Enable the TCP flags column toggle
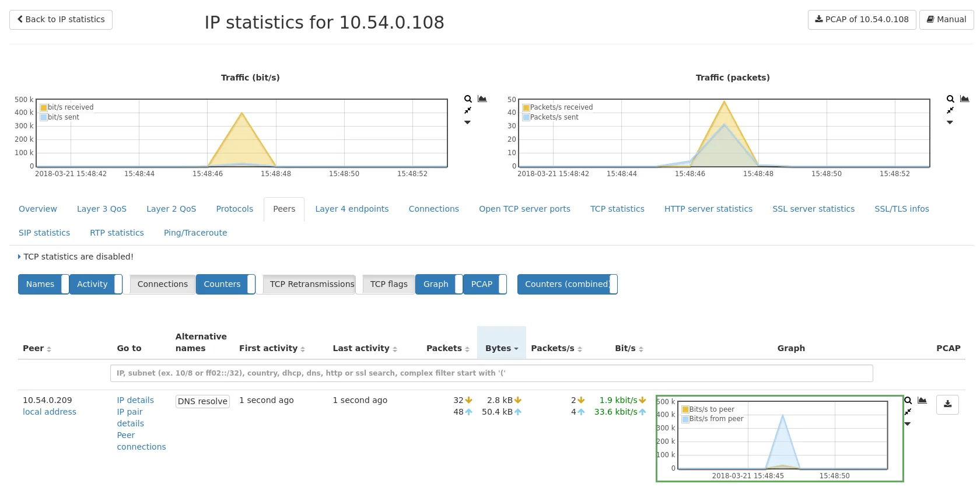This screenshot has width=980, height=487. [388, 284]
